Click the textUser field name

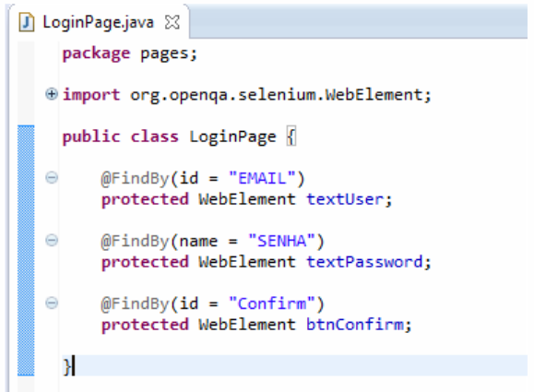click(x=345, y=199)
